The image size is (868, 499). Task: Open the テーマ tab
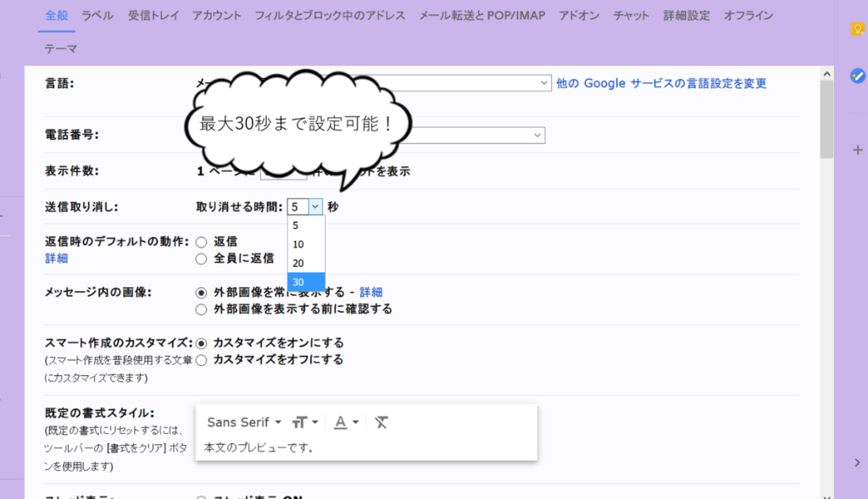pyautogui.click(x=61, y=48)
